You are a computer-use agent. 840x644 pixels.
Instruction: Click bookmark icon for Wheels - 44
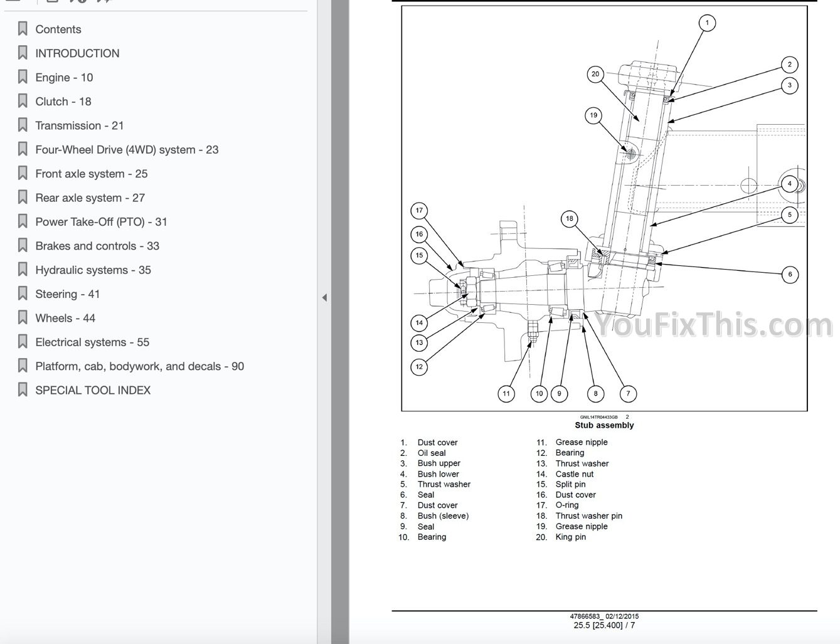[x=23, y=318]
